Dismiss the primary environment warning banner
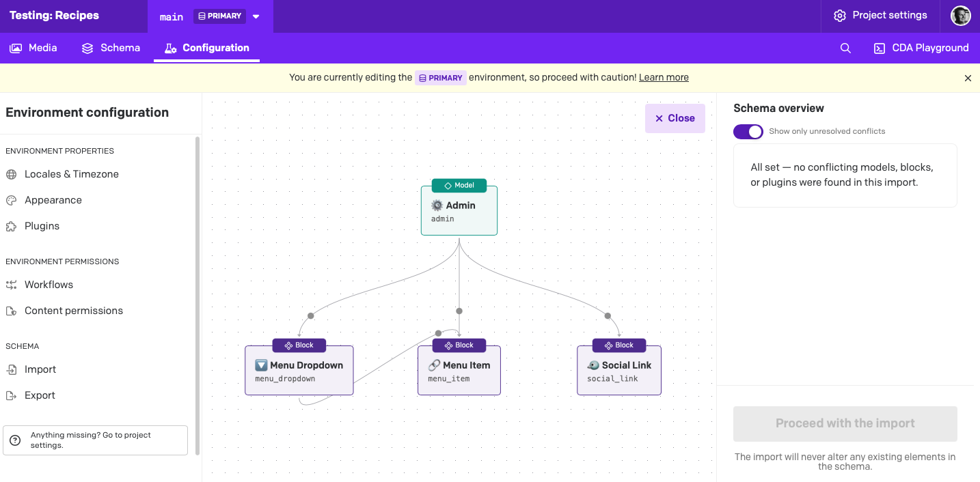This screenshot has height=482, width=980. [x=968, y=79]
